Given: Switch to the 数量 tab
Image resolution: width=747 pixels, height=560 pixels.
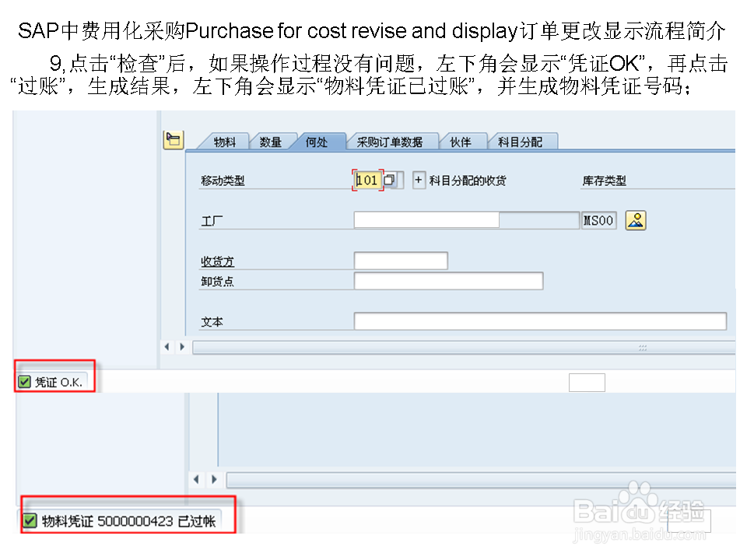Looking at the screenshot, I should [x=270, y=142].
